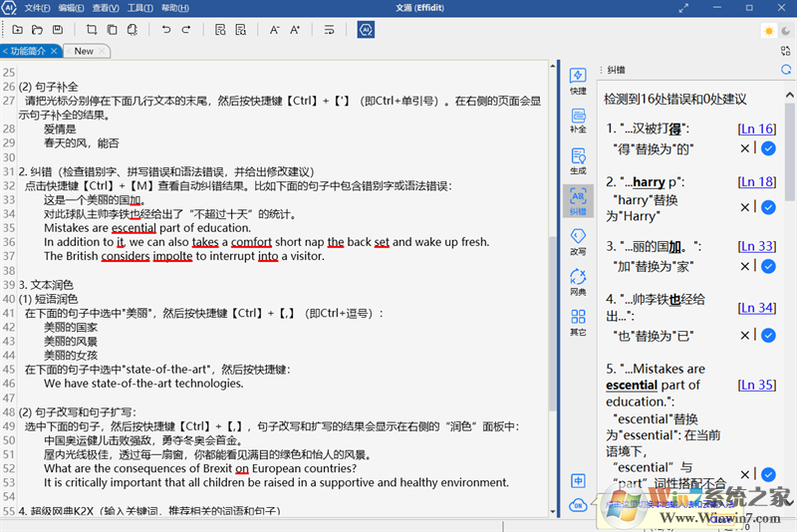Select the 生成 generate sidebar icon
The image size is (797, 532).
pyautogui.click(x=578, y=160)
